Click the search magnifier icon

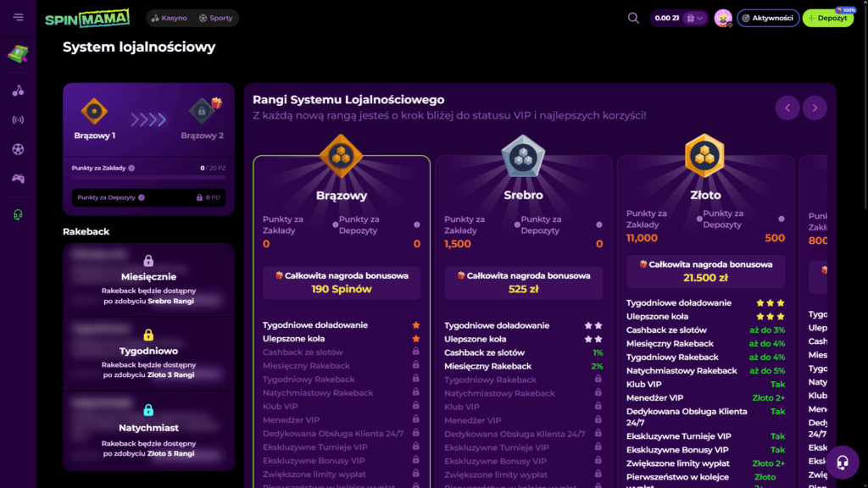coord(633,18)
